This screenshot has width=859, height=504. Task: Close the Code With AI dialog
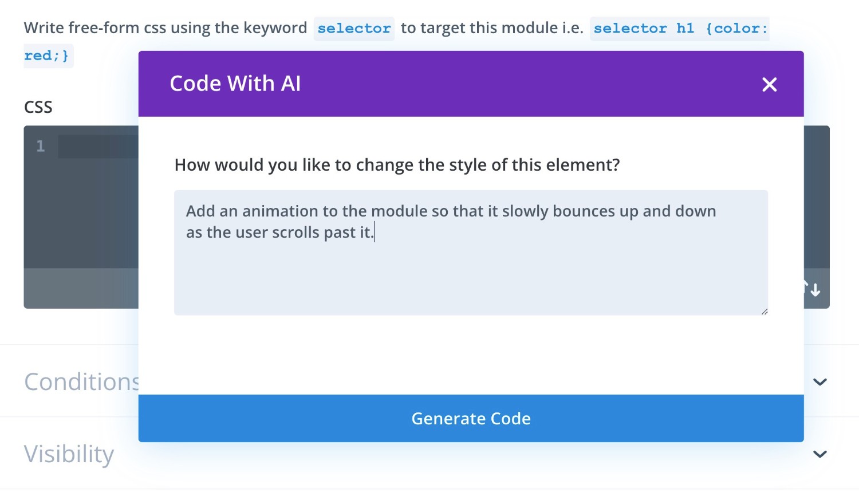point(769,85)
